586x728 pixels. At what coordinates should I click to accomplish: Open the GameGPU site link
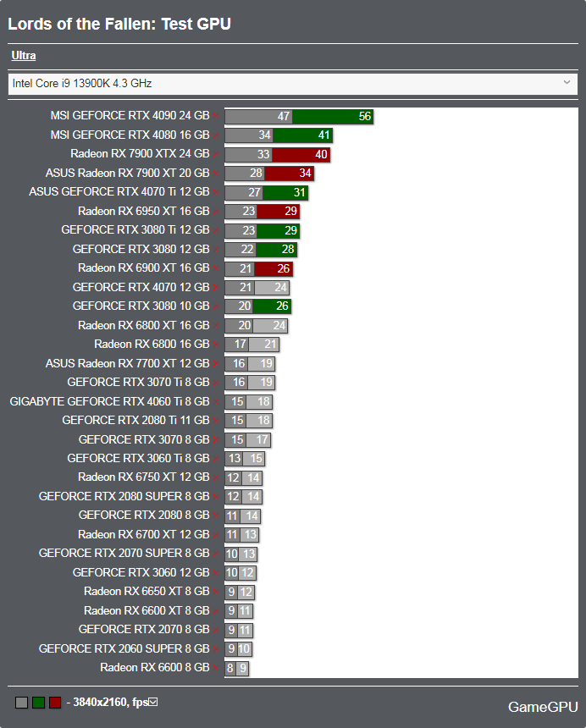(543, 707)
